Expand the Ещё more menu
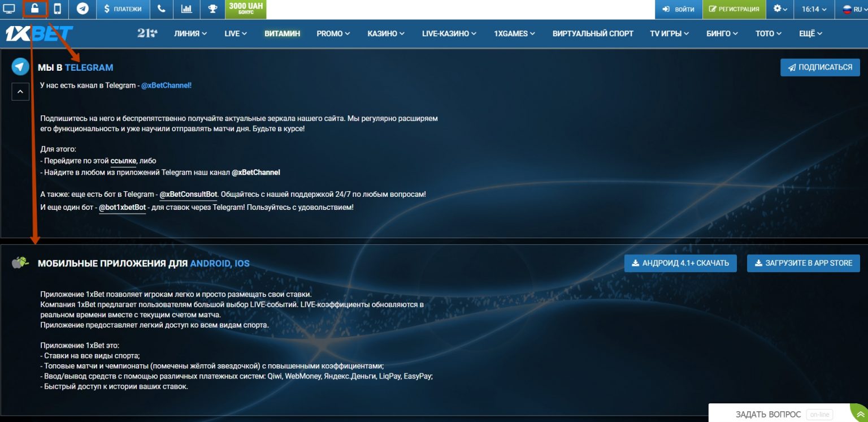The image size is (868, 422). tap(811, 33)
